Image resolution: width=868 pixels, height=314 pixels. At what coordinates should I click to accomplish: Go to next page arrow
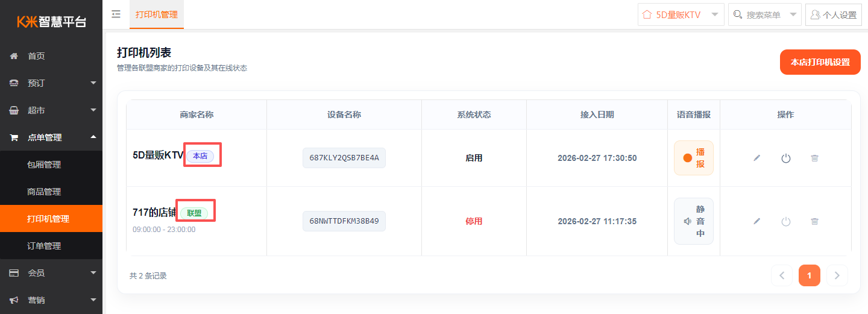click(x=837, y=275)
